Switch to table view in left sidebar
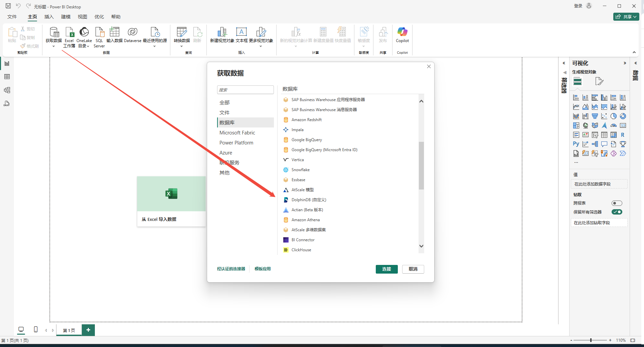 (x=7, y=77)
